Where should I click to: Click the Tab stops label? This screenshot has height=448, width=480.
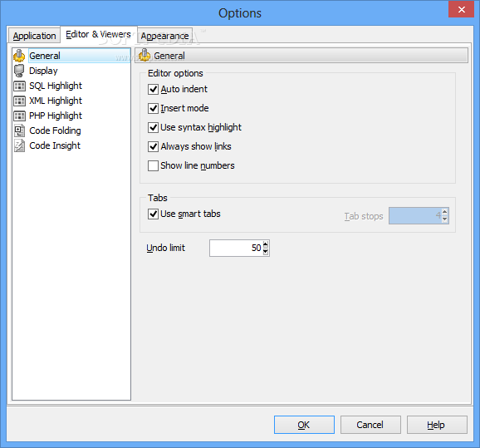coord(364,216)
